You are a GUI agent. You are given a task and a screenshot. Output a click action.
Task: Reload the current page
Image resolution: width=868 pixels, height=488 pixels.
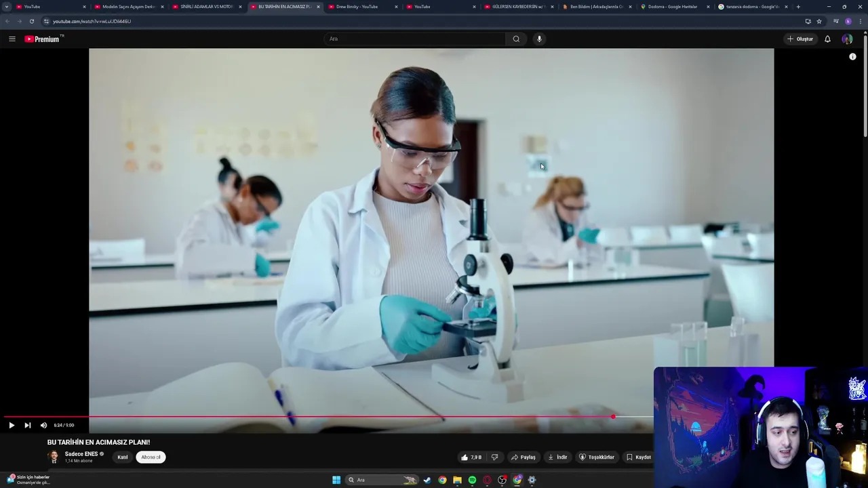click(31, 21)
